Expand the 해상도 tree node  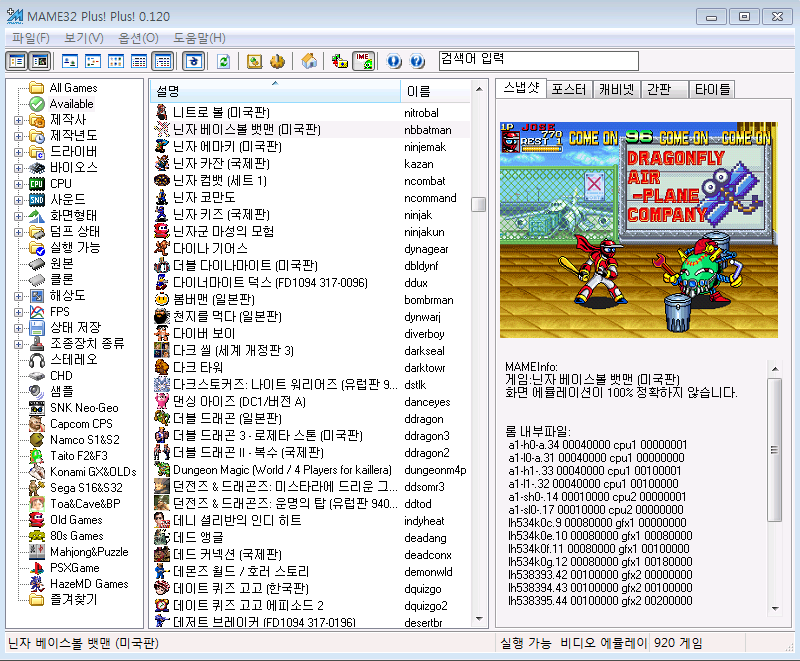coord(18,296)
